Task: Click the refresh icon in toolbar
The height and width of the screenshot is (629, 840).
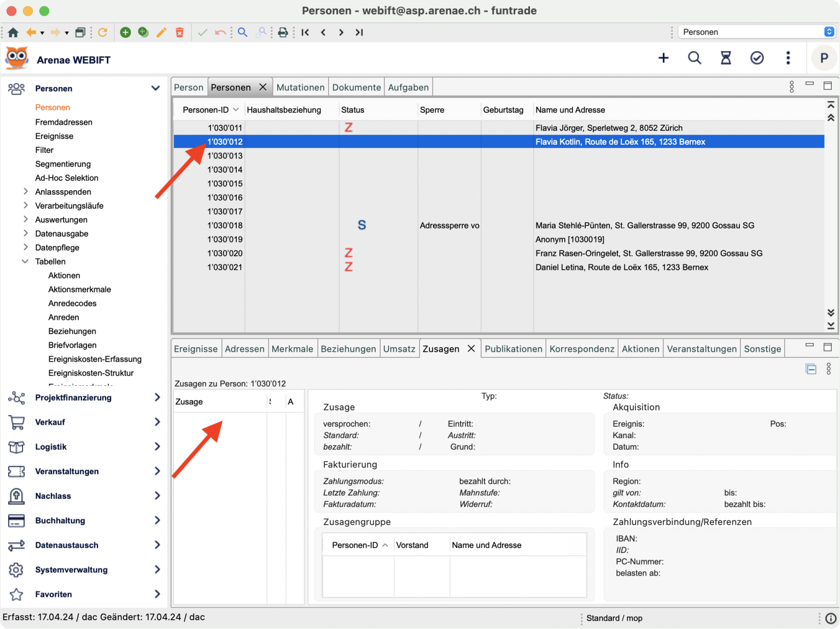Action: [102, 32]
